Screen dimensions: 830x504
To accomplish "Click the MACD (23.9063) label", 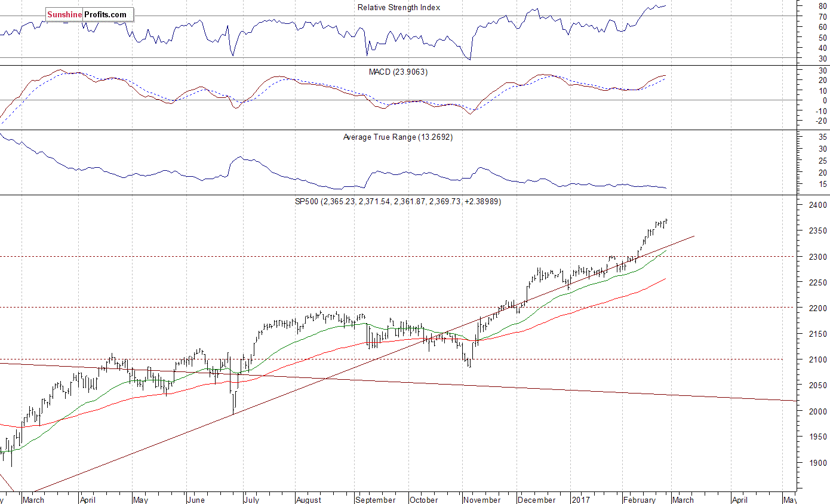I will (x=398, y=72).
